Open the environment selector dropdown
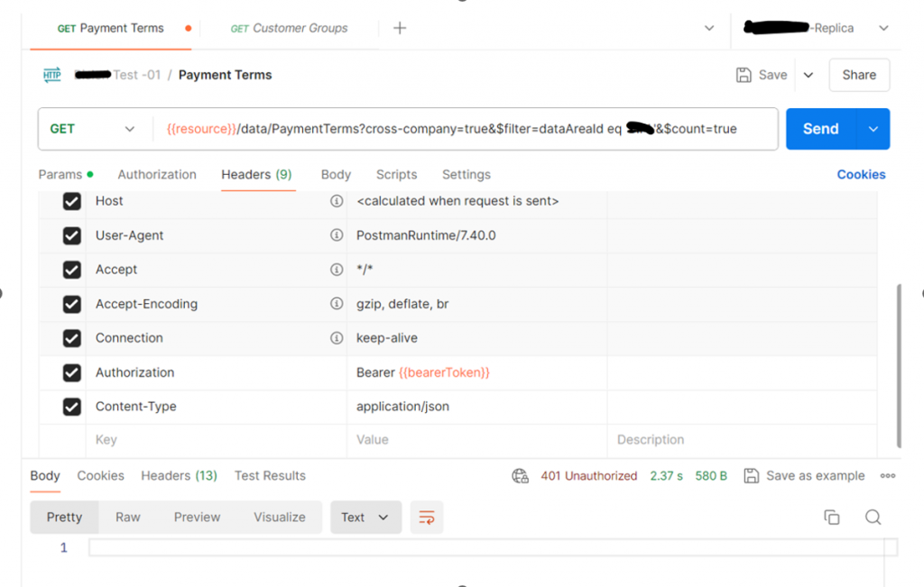Viewport: 924px width, 587px height. [882, 28]
